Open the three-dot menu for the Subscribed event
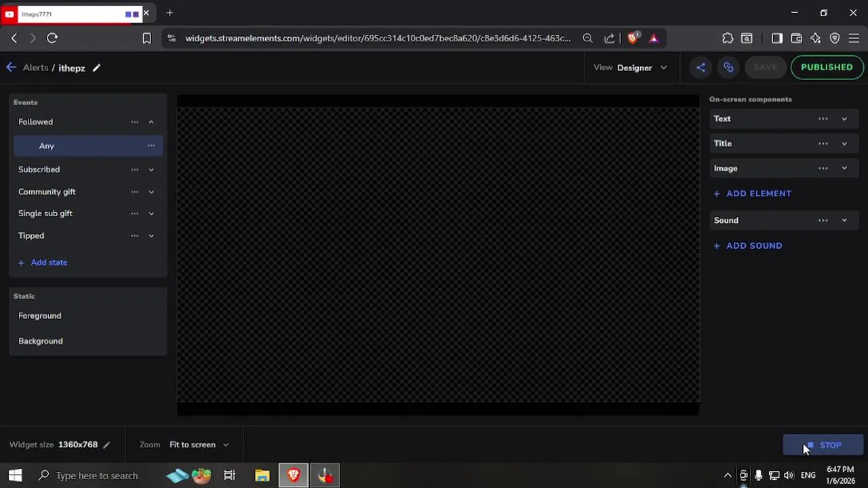Viewport: 868px width, 488px height. (x=134, y=169)
